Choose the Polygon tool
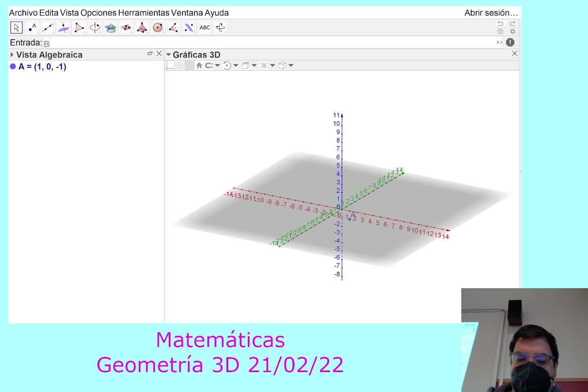The height and width of the screenshot is (392, 588). [79, 28]
